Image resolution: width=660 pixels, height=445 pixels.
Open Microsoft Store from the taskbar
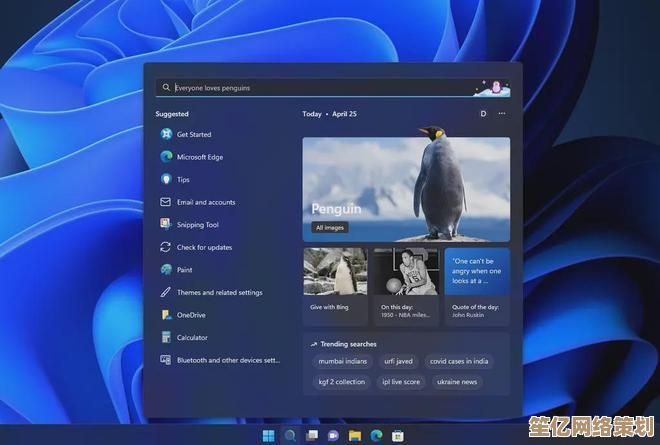[397, 436]
